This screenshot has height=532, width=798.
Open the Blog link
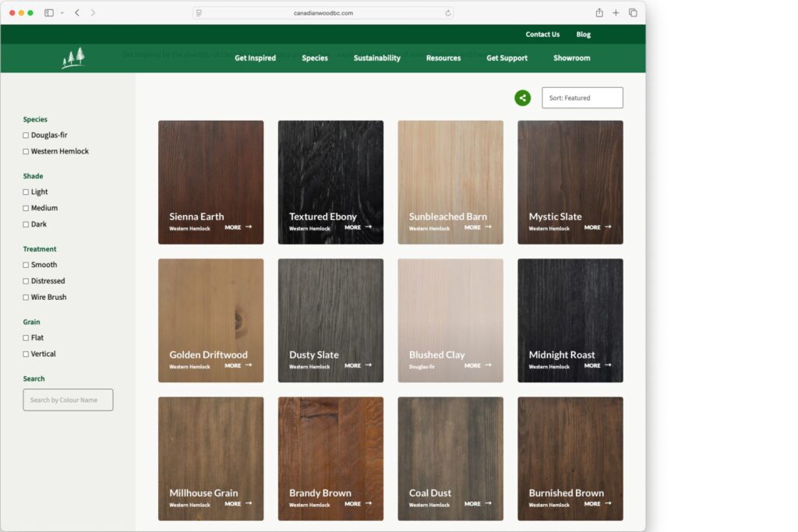583,34
